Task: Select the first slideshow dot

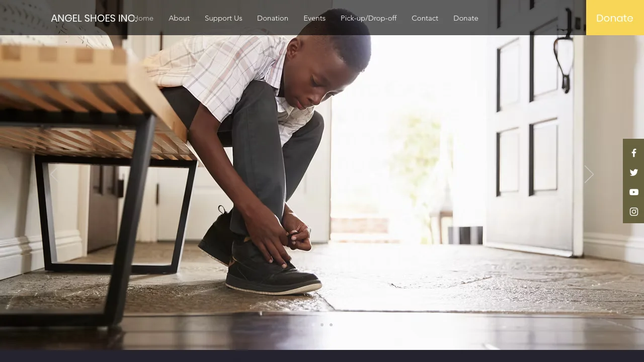Action: 313,325
